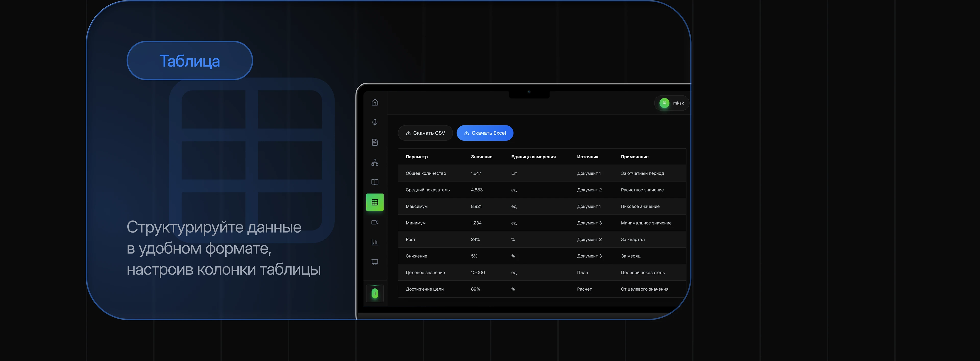
Task: Select the open book icon in the sidebar
Action: [x=375, y=182]
